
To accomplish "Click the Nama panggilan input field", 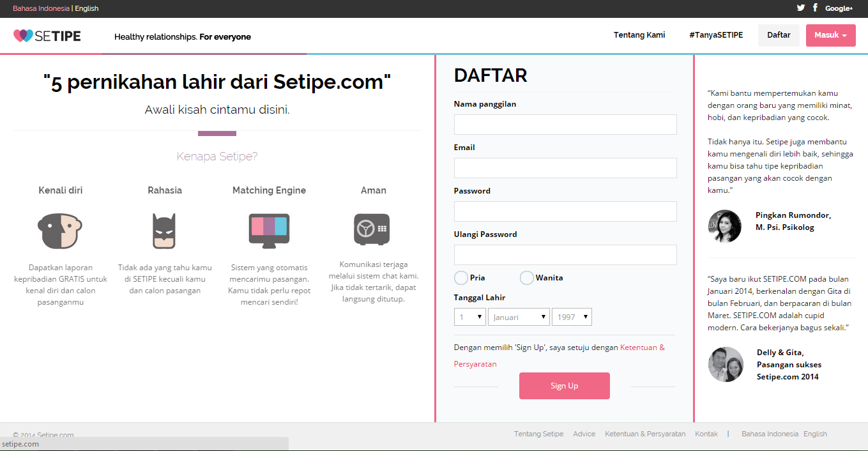I will (x=565, y=125).
